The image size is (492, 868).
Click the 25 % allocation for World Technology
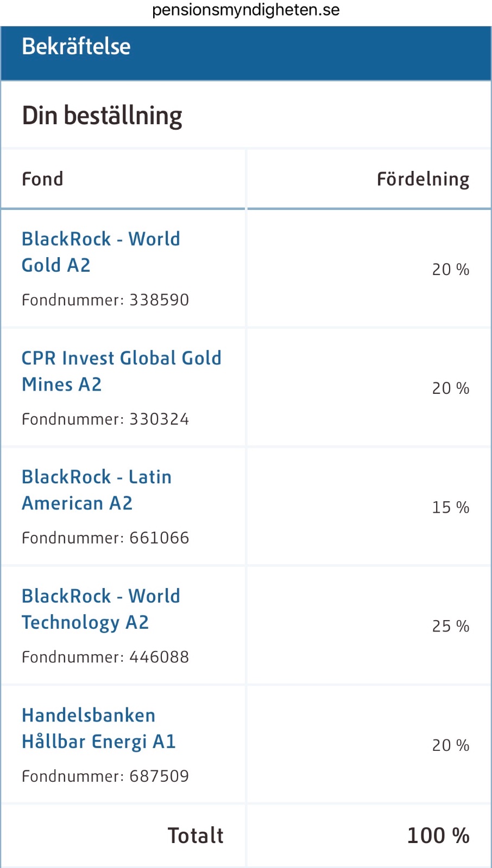451,626
